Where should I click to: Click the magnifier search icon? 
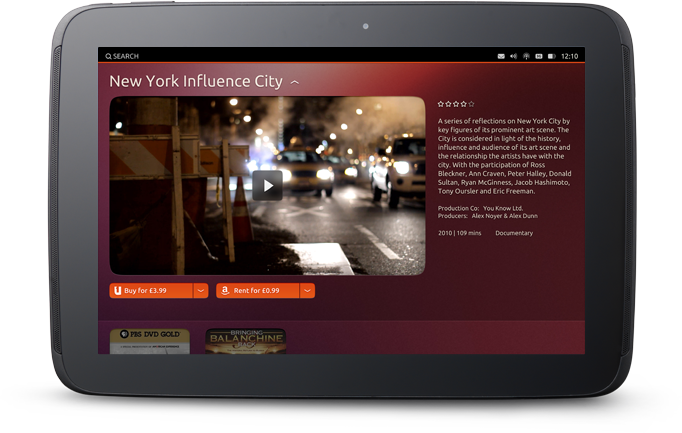tap(108, 56)
